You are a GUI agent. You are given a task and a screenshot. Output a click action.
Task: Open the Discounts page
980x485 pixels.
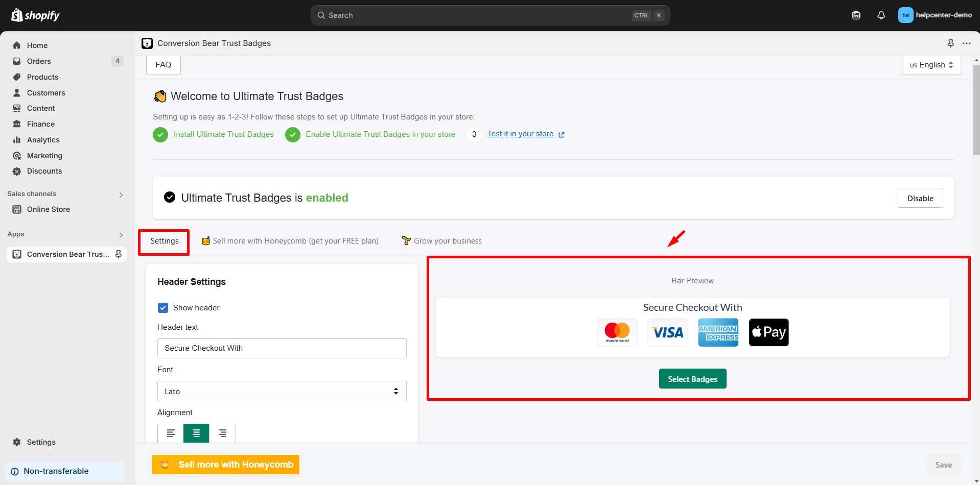point(43,171)
